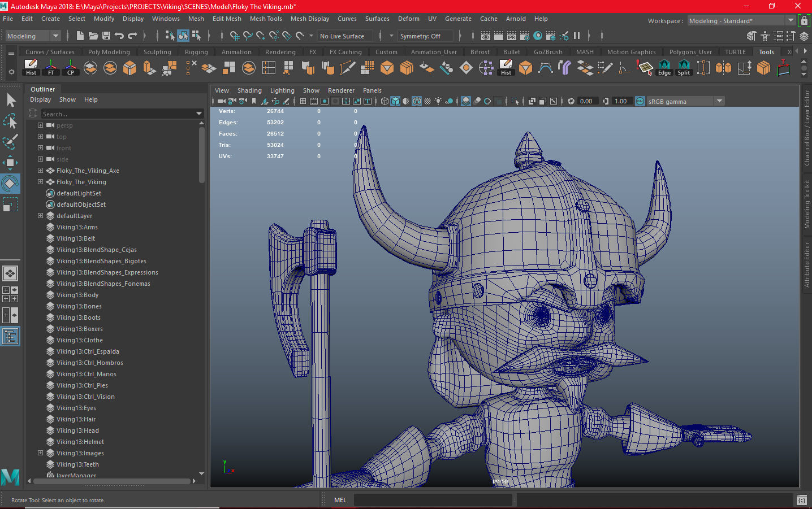This screenshot has width=812, height=509.
Task: Click the MEL command language button
Action: (x=340, y=500)
